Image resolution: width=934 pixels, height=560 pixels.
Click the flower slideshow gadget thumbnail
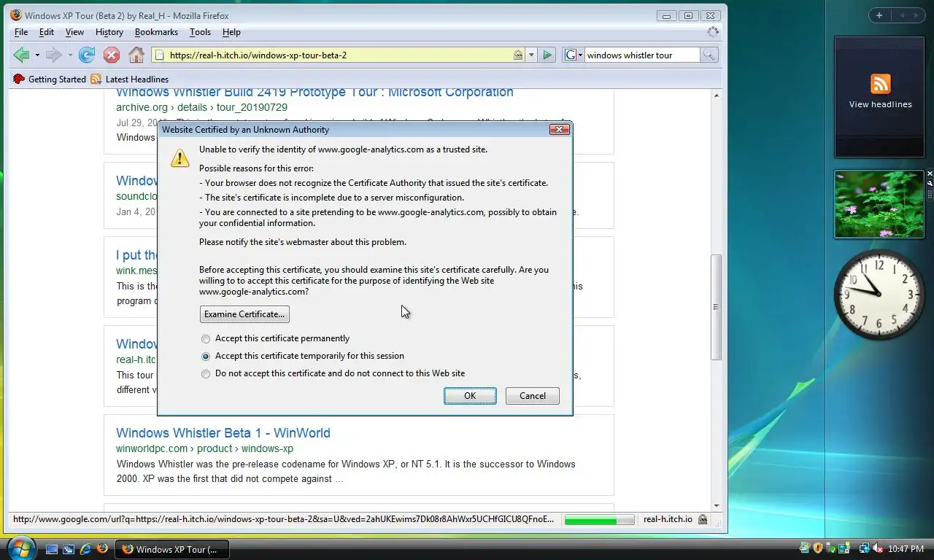879,204
